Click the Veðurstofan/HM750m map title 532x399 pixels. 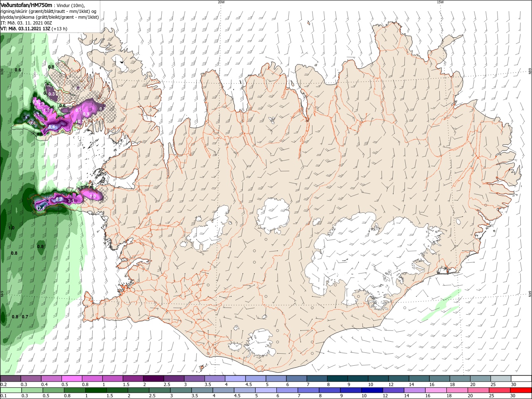click(x=26, y=5)
